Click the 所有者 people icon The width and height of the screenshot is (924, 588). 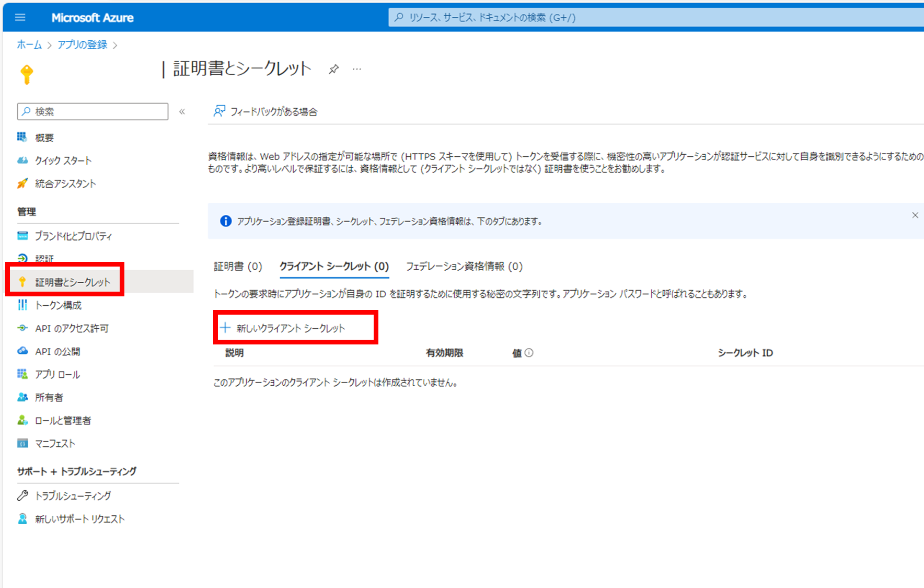click(22, 397)
